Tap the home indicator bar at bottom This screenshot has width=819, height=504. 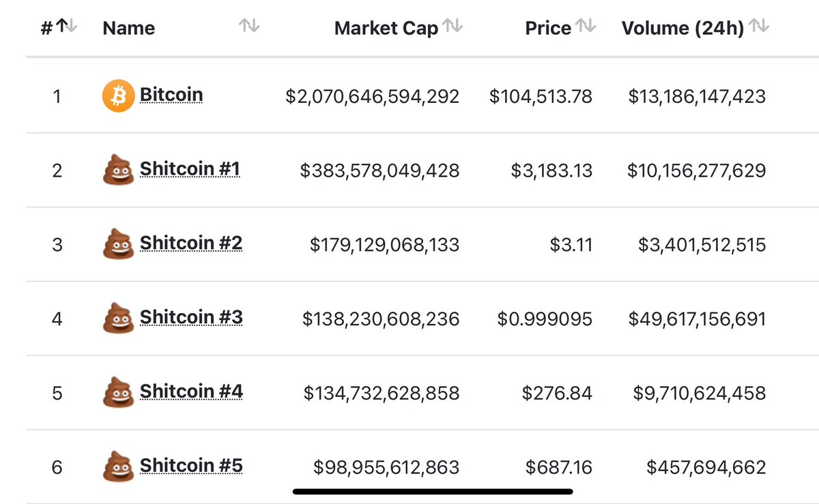click(x=433, y=491)
